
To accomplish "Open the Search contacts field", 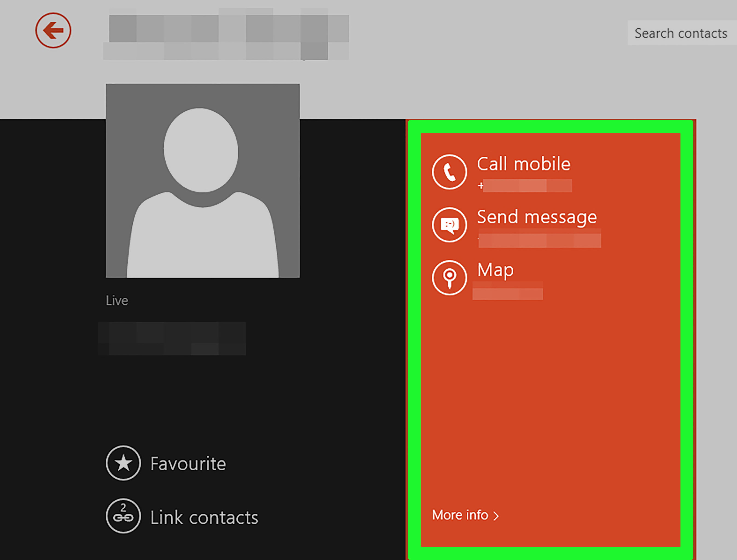I will 682,33.
